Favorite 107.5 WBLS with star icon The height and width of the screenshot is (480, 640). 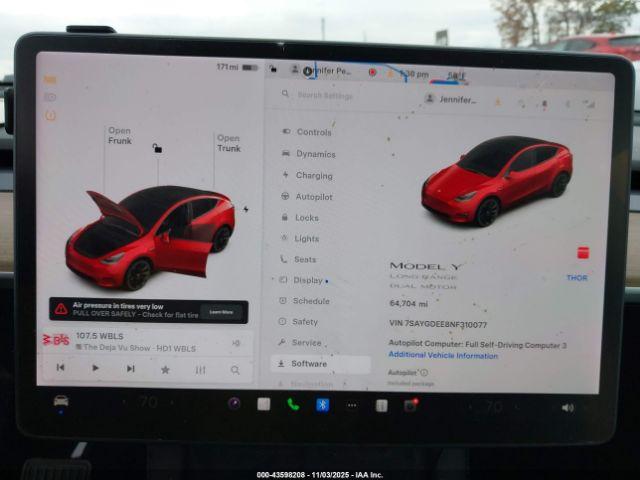pos(165,370)
